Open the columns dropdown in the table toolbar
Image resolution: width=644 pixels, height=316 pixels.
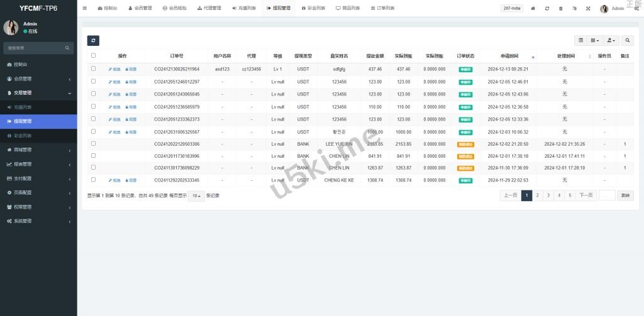595,40
